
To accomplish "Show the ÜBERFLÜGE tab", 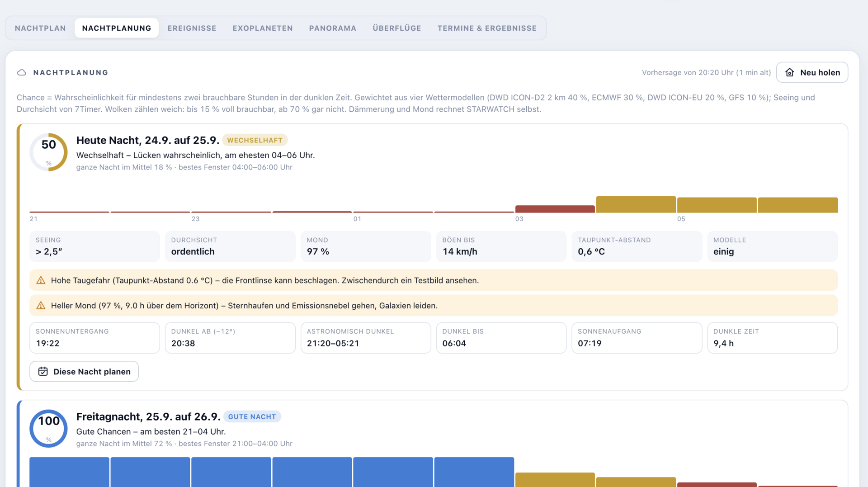I will point(397,28).
